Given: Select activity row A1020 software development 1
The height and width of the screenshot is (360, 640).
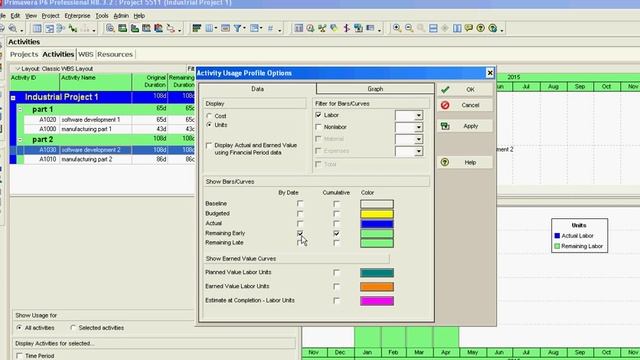Looking at the screenshot, I should (x=109, y=120).
